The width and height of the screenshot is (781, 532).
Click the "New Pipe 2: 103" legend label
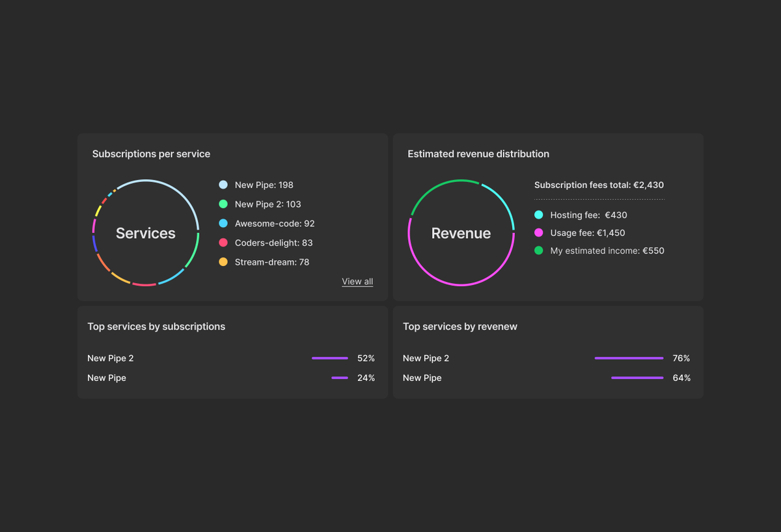pos(268,204)
